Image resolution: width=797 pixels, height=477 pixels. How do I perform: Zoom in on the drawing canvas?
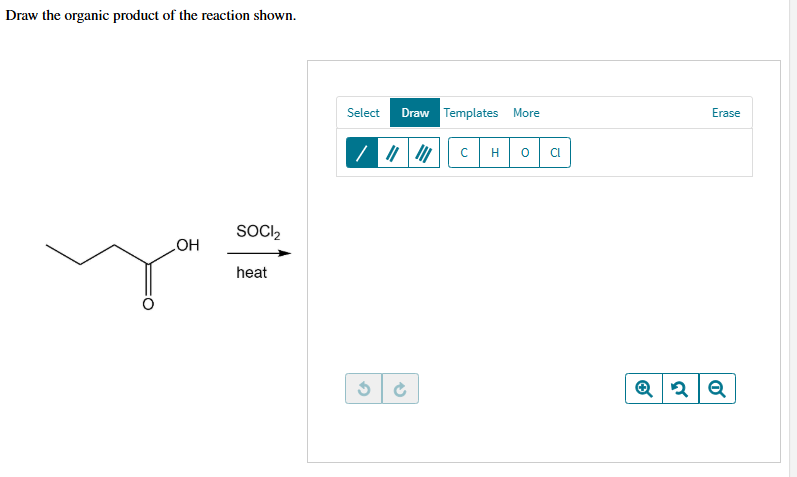pos(644,389)
